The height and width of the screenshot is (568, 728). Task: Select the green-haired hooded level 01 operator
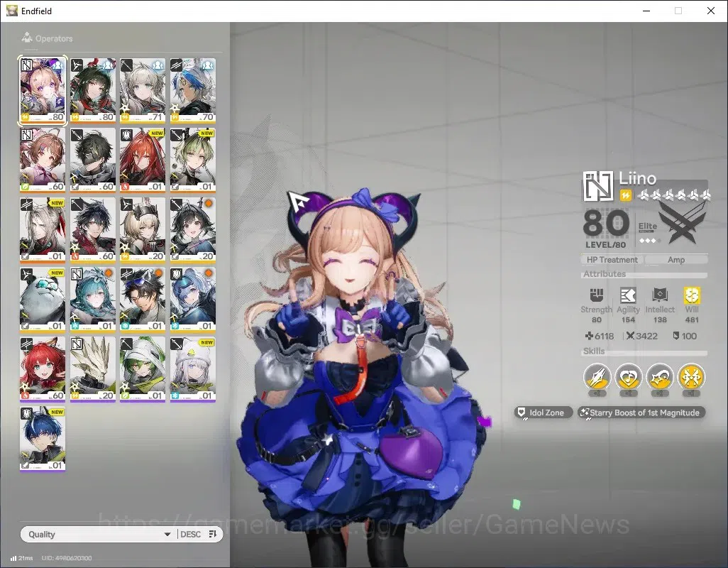[x=143, y=369]
